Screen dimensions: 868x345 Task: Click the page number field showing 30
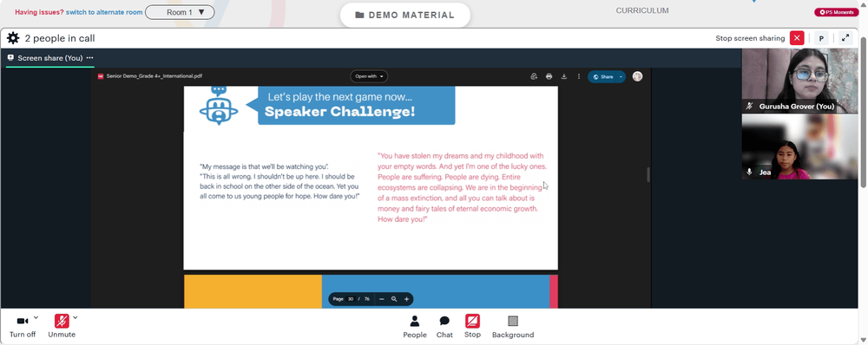351,299
